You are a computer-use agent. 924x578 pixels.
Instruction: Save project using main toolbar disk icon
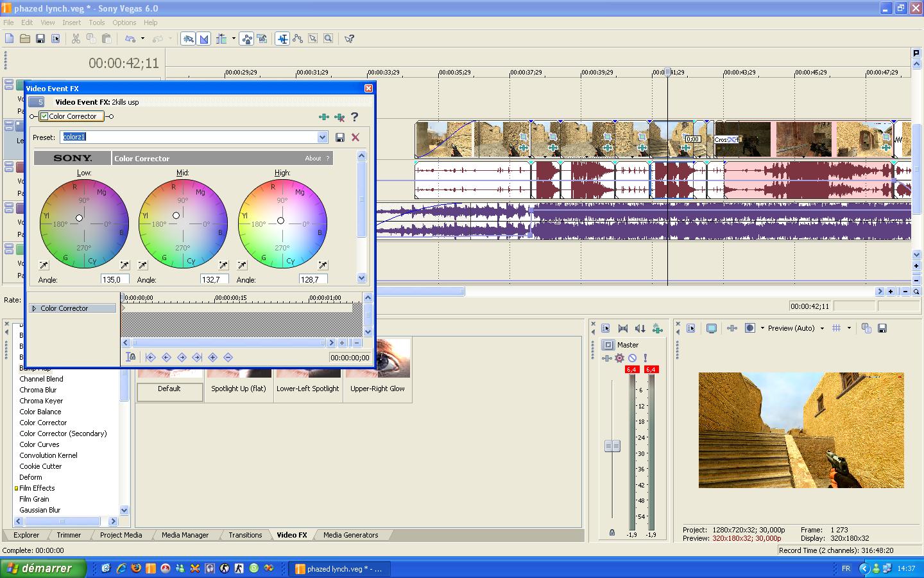(40, 39)
